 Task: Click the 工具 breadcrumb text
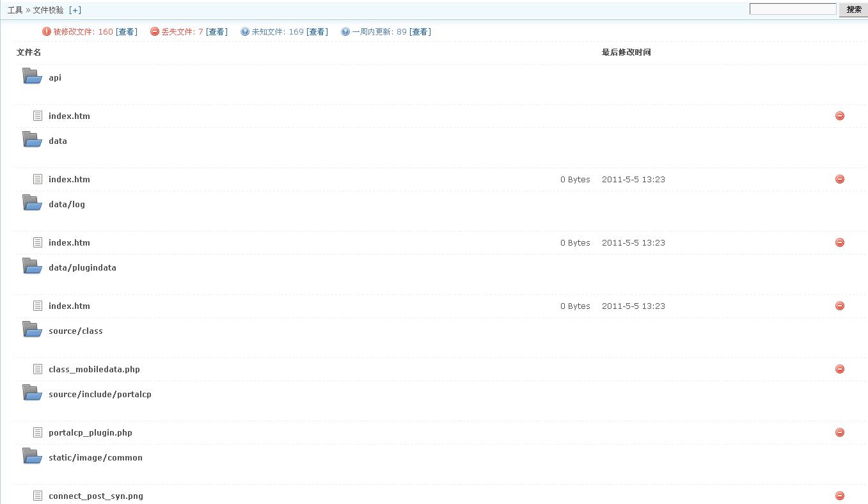[x=15, y=10]
